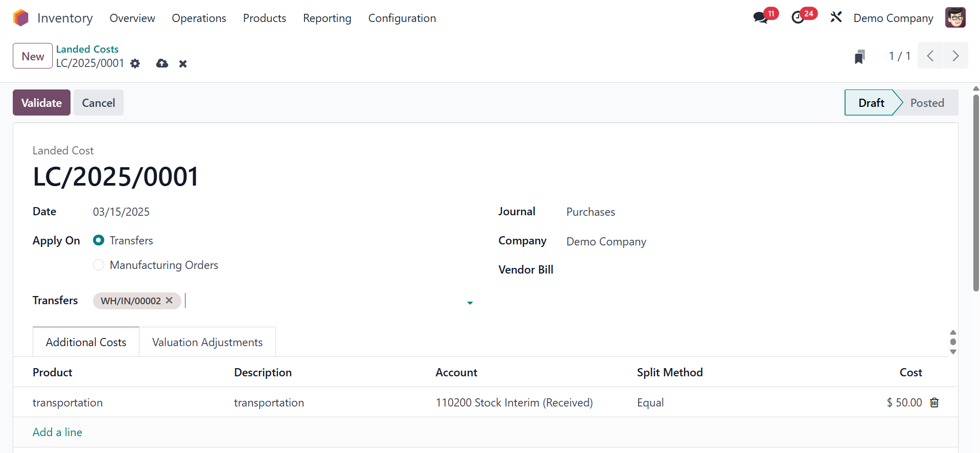This screenshot has height=453, width=980.
Task: Open the Configuration menu
Action: click(x=402, y=18)
